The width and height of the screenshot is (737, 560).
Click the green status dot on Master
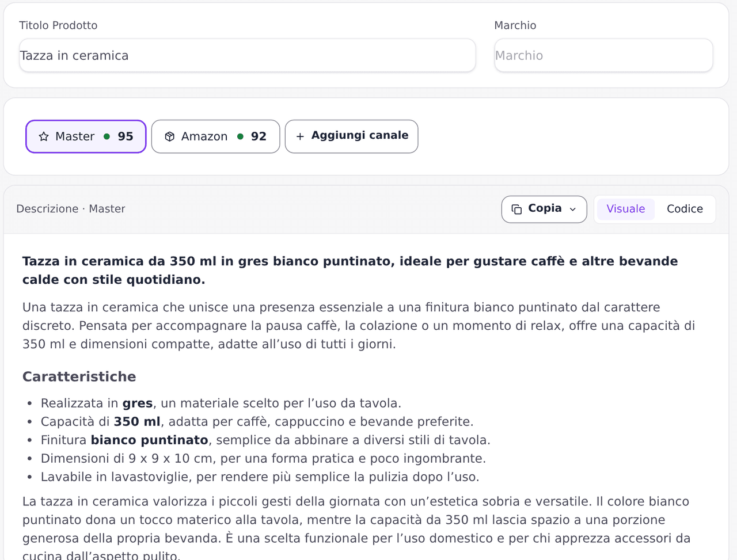107,136
